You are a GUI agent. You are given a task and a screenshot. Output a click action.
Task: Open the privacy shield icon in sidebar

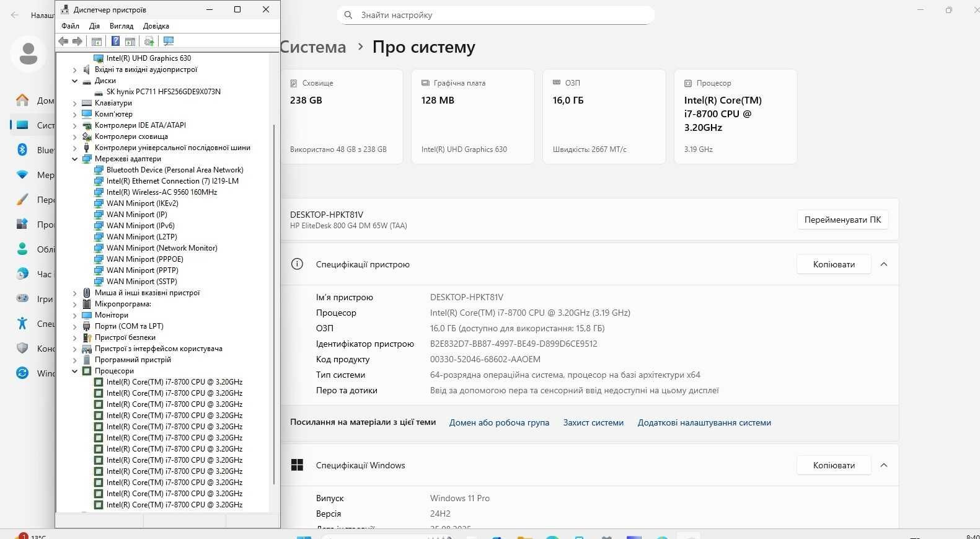click(x=22, y=348)
